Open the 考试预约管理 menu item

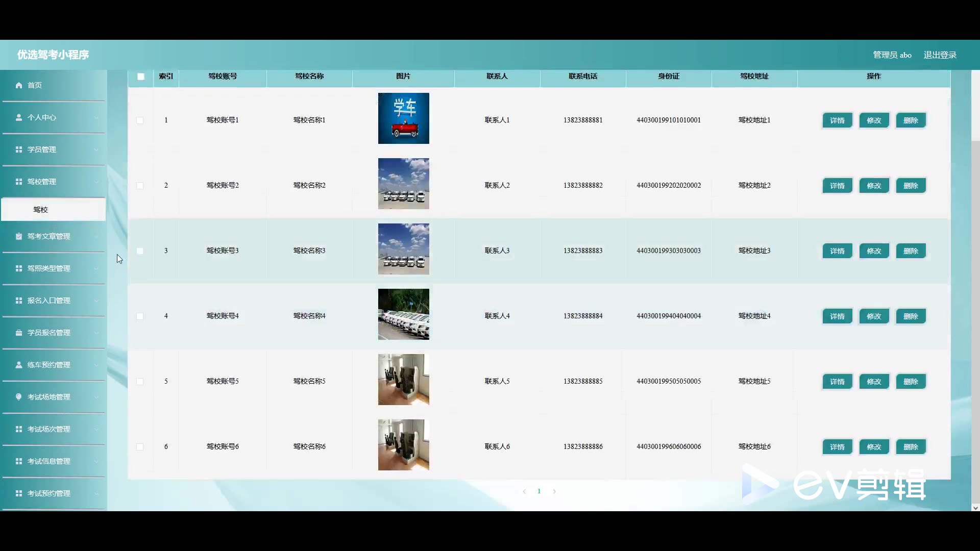click(x=49, y=493)
